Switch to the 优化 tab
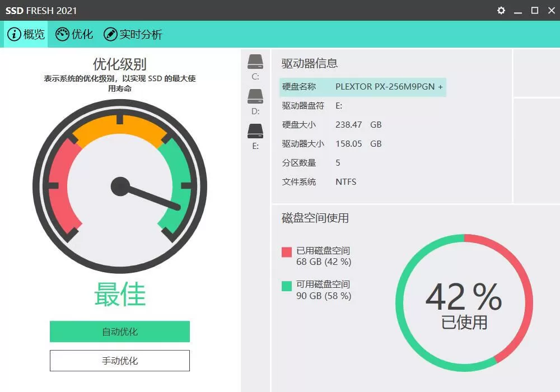Image resolution: width=560 pixels, height=392 pixels. (73, 34)
